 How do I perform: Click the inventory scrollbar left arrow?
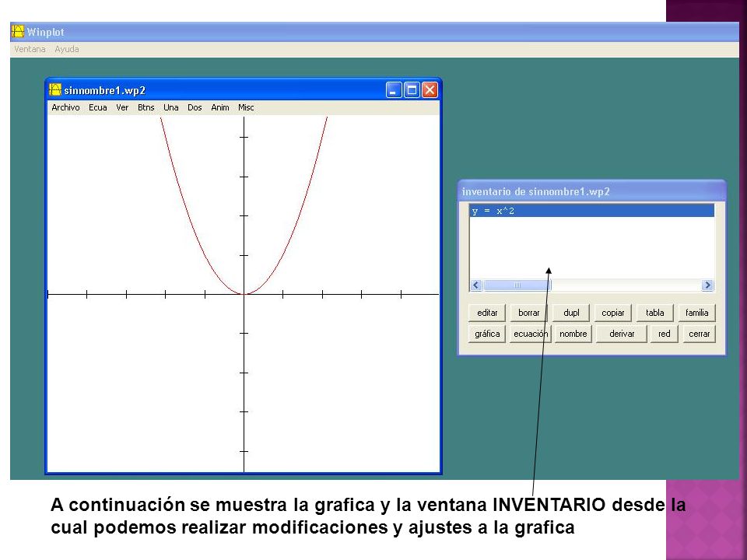475,285
